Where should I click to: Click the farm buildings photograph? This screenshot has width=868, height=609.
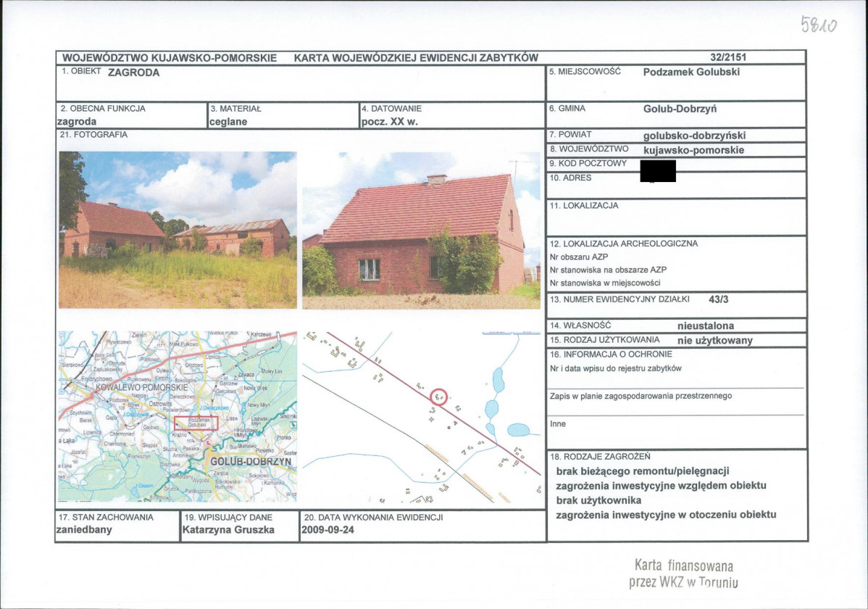pyautogui.click(x=178, y=230)
